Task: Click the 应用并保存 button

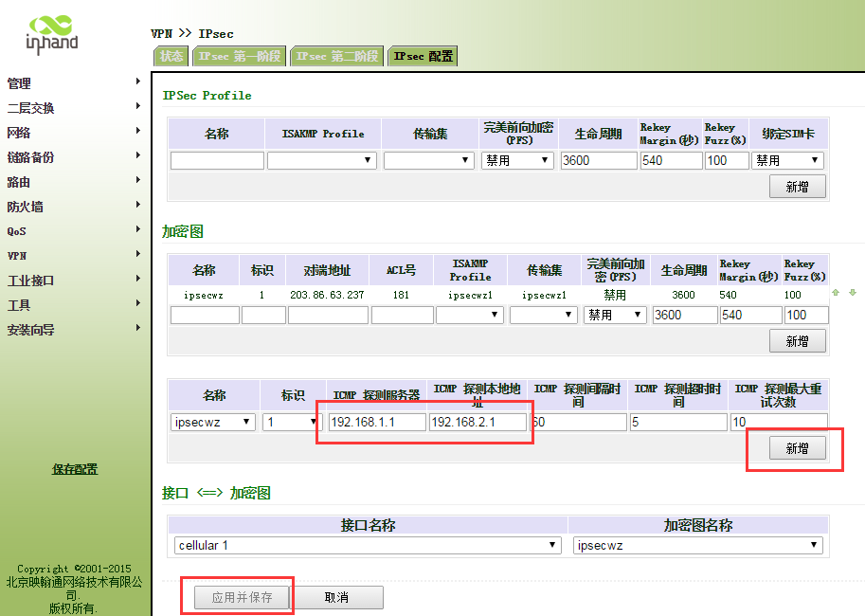Action: 242,598
